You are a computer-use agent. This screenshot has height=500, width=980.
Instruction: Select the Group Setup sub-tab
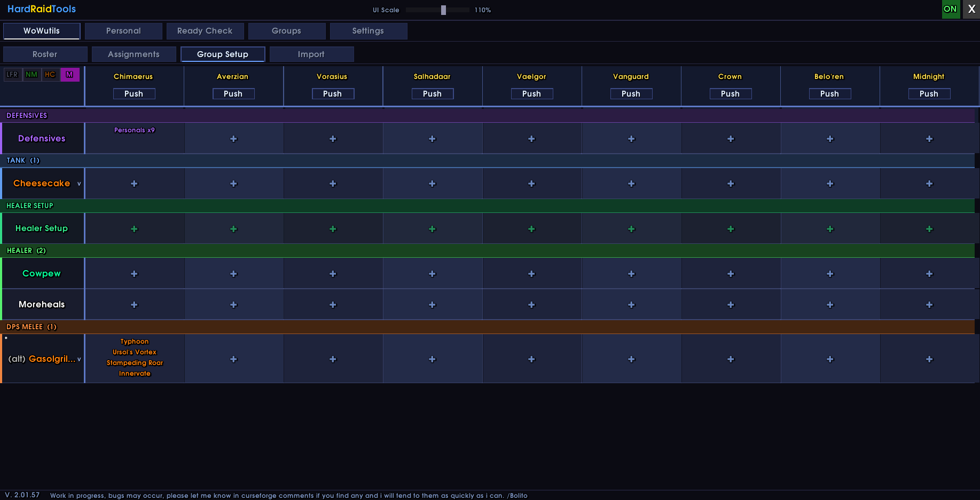click(x=223, y=54)
